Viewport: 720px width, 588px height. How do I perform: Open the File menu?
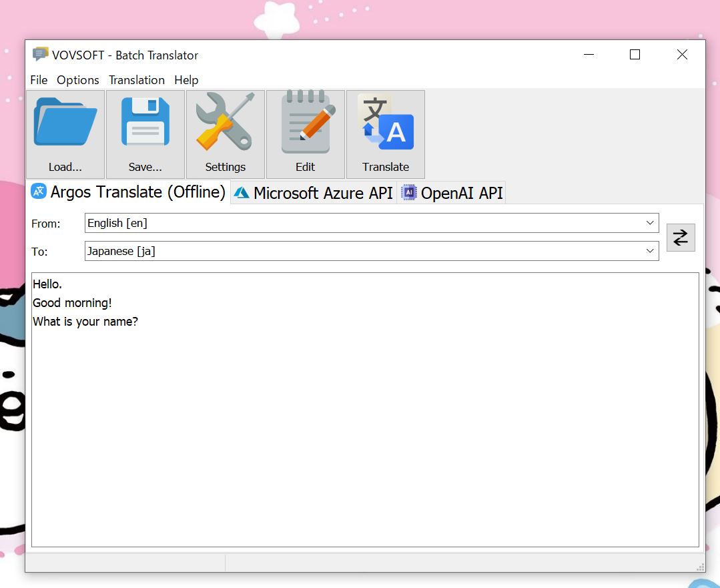pos(39,80)
